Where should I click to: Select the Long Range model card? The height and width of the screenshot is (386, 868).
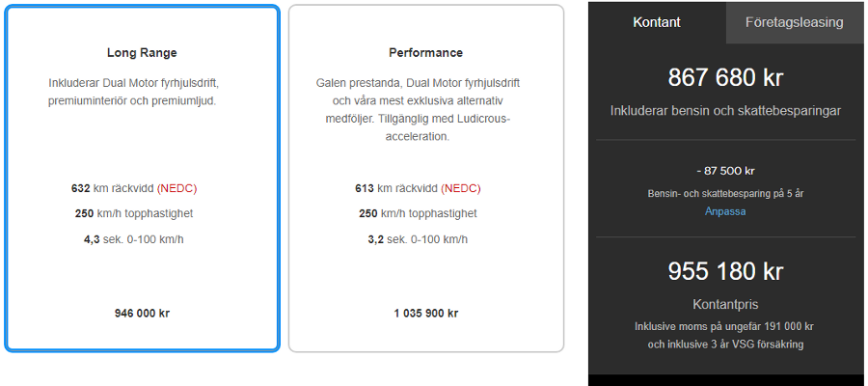pyautogui.click(x=142, y=179)
